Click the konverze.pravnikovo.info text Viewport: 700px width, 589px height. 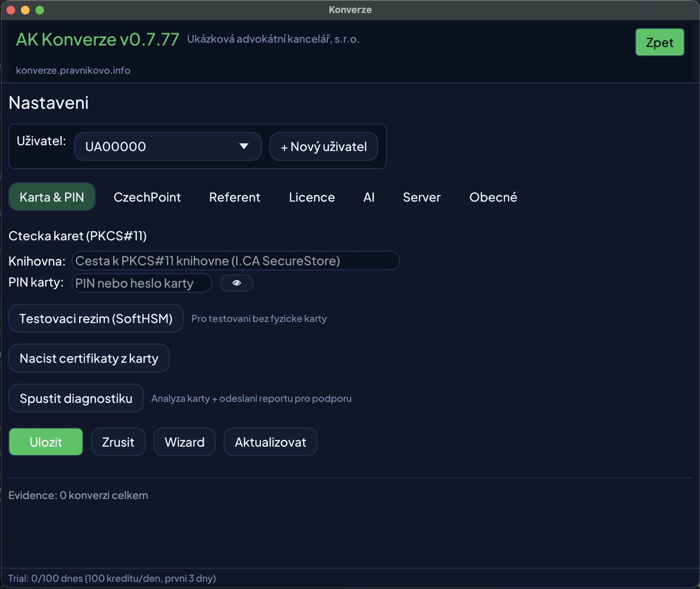click(73, 70)
